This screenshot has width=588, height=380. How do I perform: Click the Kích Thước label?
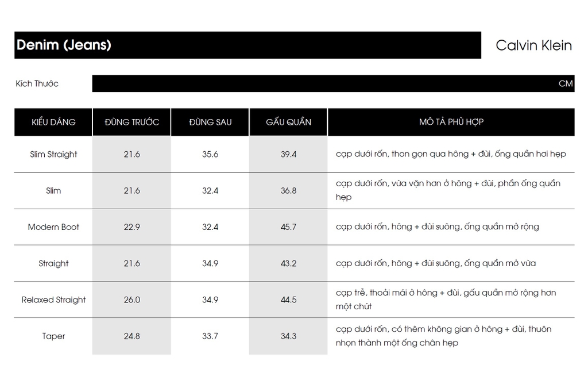(x=37, y=83)
